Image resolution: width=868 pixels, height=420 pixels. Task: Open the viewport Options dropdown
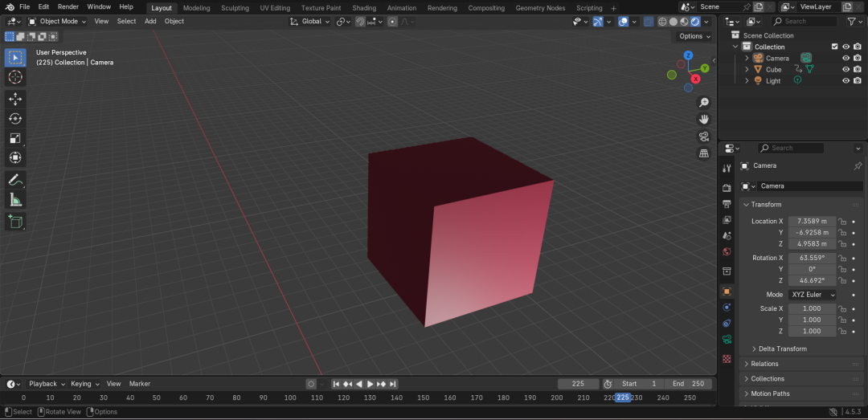tap(694, 36)
